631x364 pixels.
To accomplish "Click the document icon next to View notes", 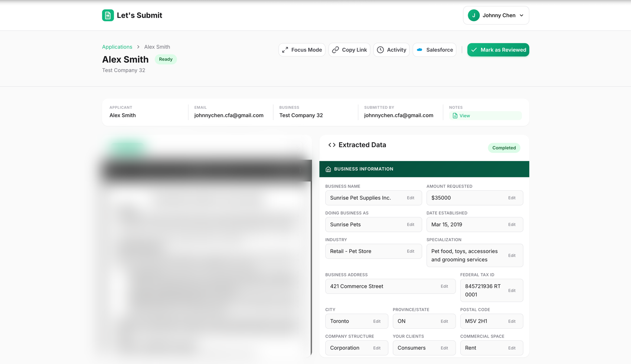I will 455,115.
